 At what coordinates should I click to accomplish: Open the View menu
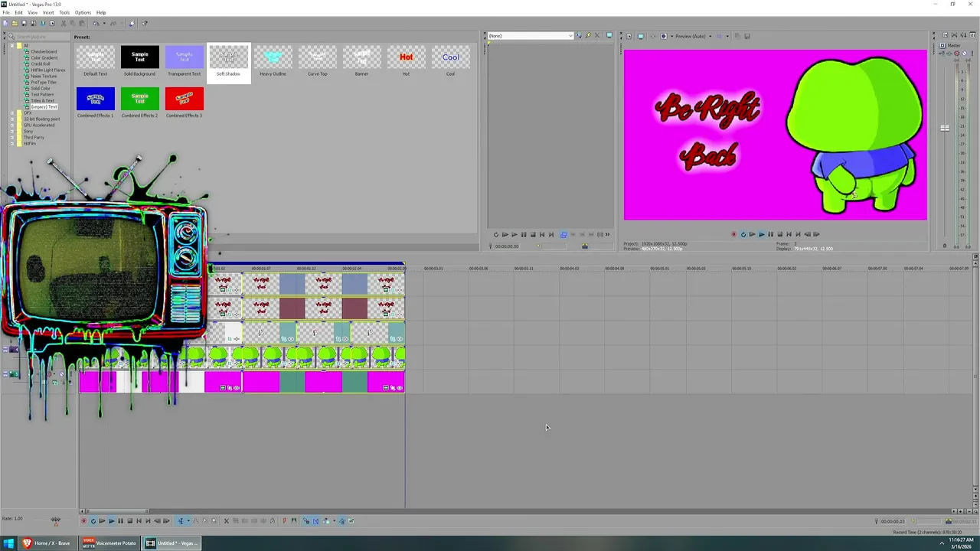pos(33,12)
